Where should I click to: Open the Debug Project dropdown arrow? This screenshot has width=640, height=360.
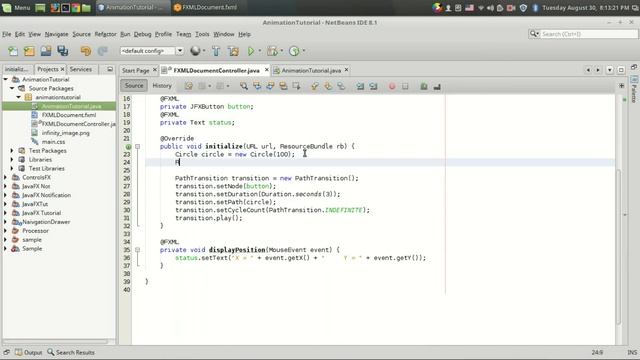coord(282,51)
